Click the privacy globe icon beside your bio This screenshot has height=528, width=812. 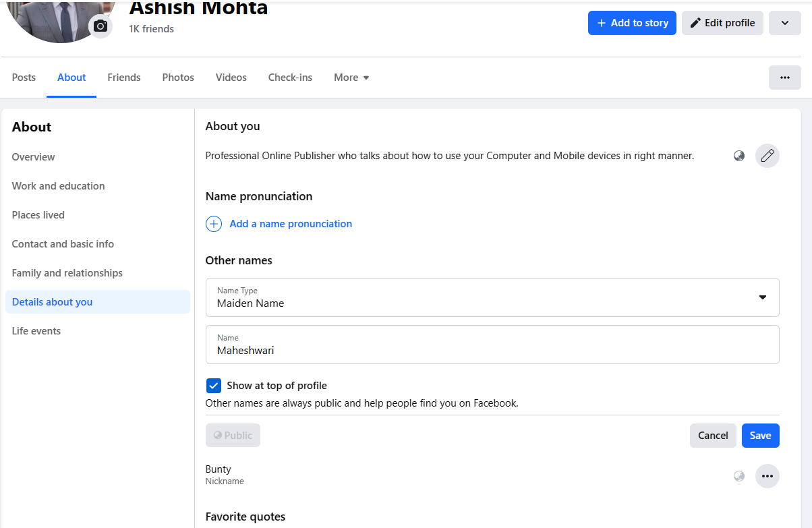point(738,156)
